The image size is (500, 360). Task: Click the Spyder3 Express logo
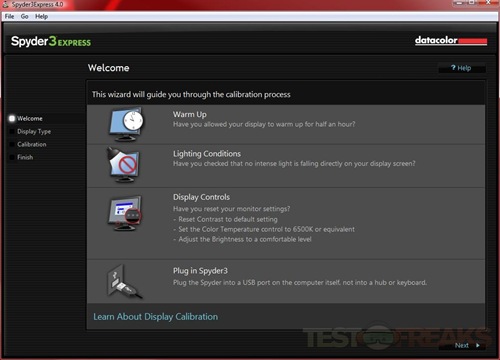pos(51,41)
